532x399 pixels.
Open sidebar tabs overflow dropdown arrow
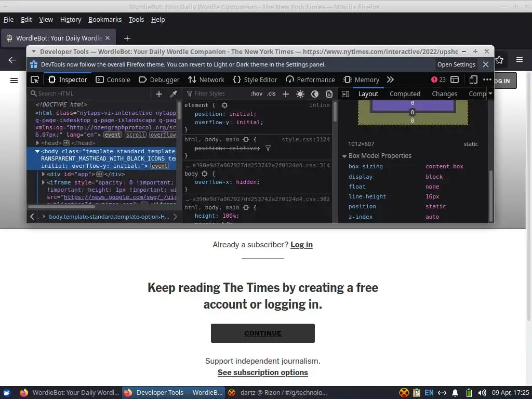click(490, 94)
